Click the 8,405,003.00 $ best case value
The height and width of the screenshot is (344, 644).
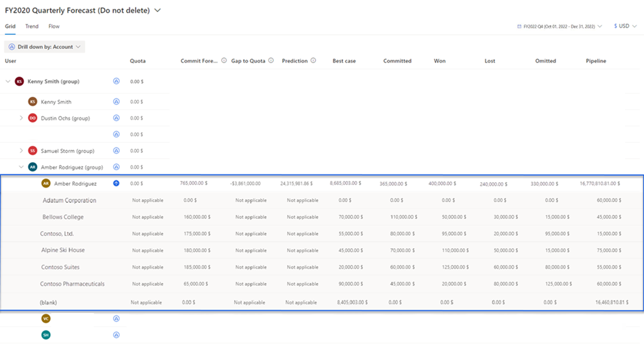pyautogui.click(x=352, y=302)
